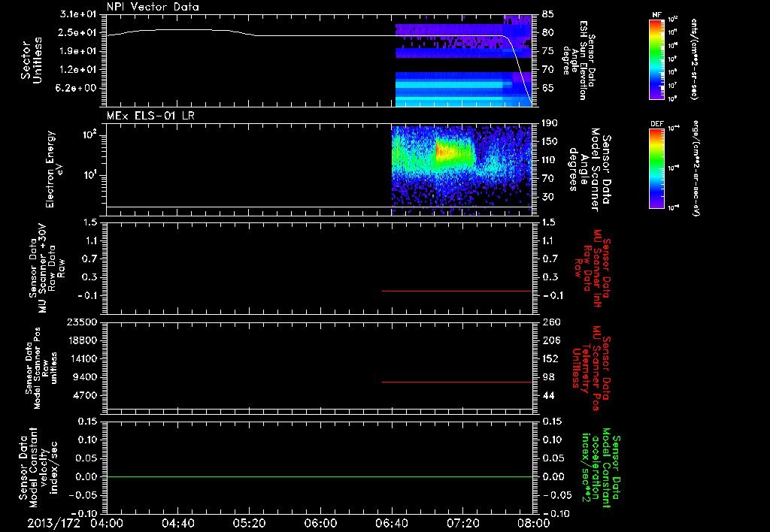Click the 'ergs/(cm**2-sr-sec-eV)' units label
770x532 pixels.
[x=696, y=168]
